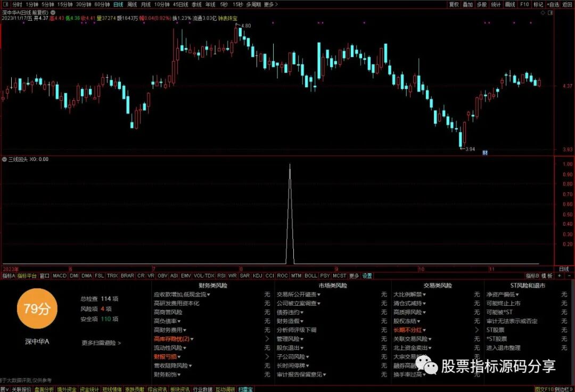
Task: Expand 高库存隐忧(2) risk item
Action: click(x=174, y=339)
